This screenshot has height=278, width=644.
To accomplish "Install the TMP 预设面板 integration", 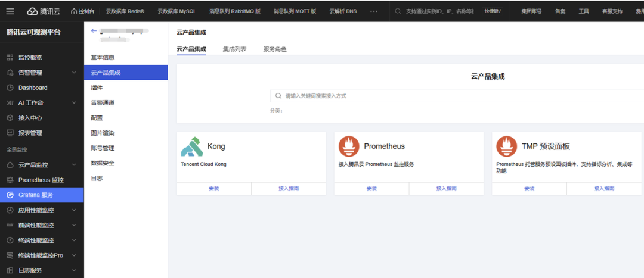I will coord(529,189).
